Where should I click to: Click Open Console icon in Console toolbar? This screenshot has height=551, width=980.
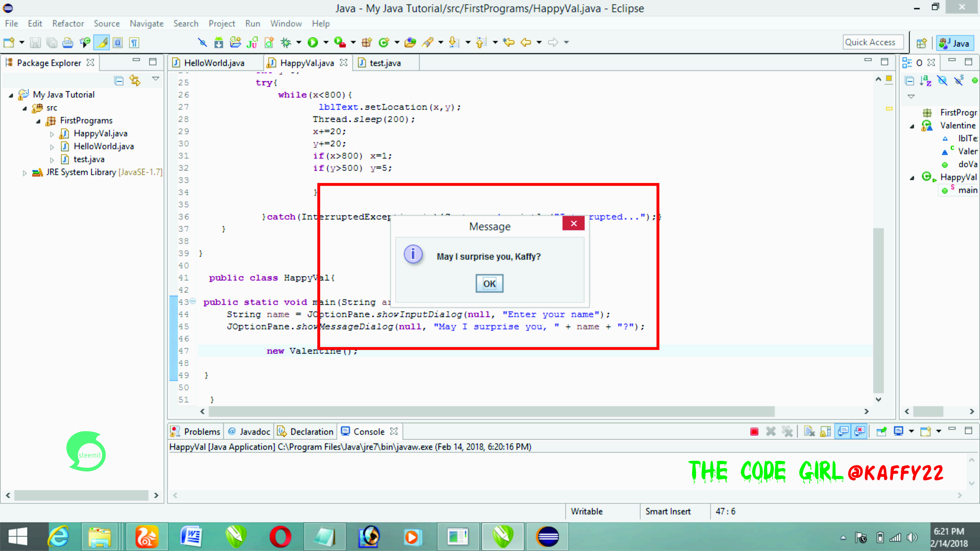coord(925,431)
